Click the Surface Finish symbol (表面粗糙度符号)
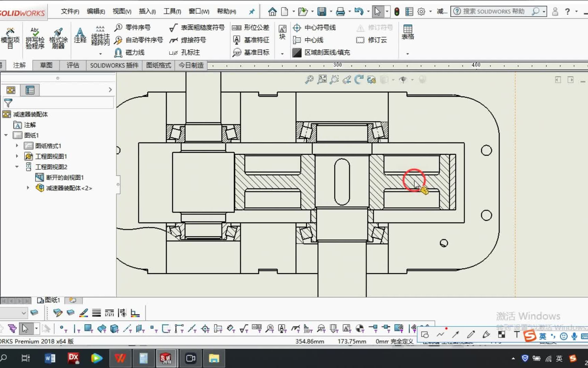Viewport: 588px width, 368px height. click(197, 27)
